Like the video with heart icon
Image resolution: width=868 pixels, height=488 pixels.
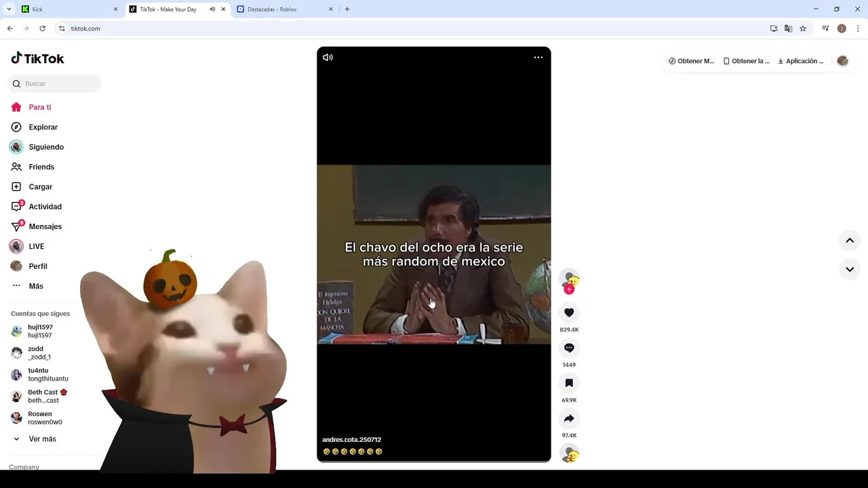(569, 312)
